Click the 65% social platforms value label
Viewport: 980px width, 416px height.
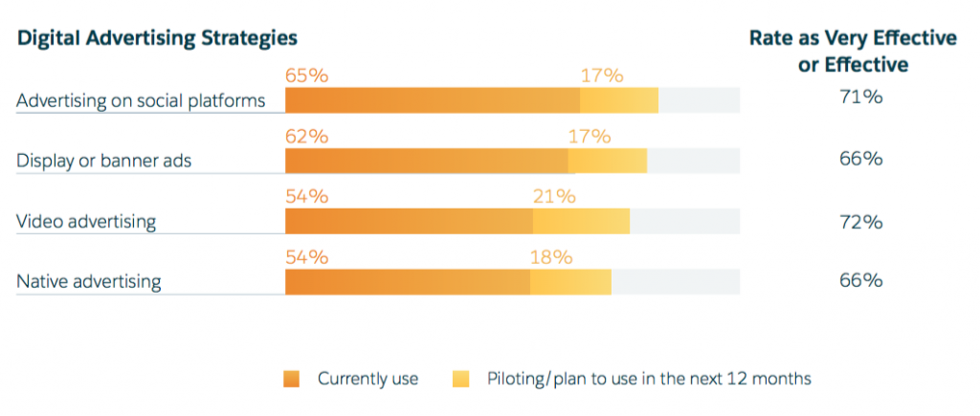(x=306, y=76)
